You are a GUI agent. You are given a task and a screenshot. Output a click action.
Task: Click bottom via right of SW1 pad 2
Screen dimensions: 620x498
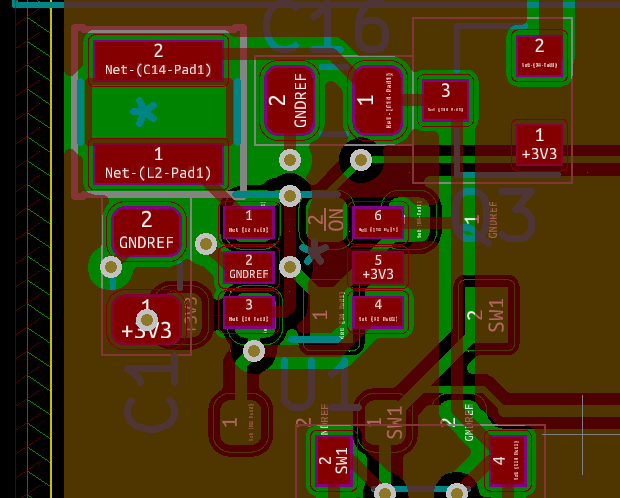(x=385, y=492)
